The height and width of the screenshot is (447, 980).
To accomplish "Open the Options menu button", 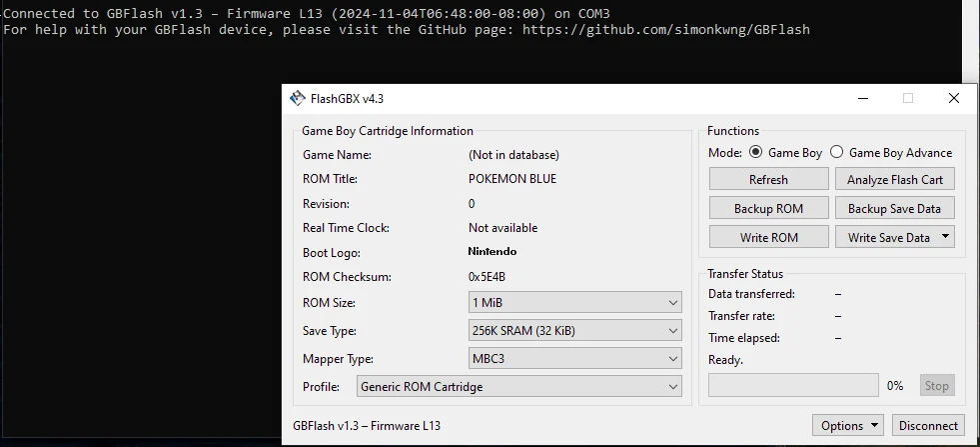I will click(848, 425).
